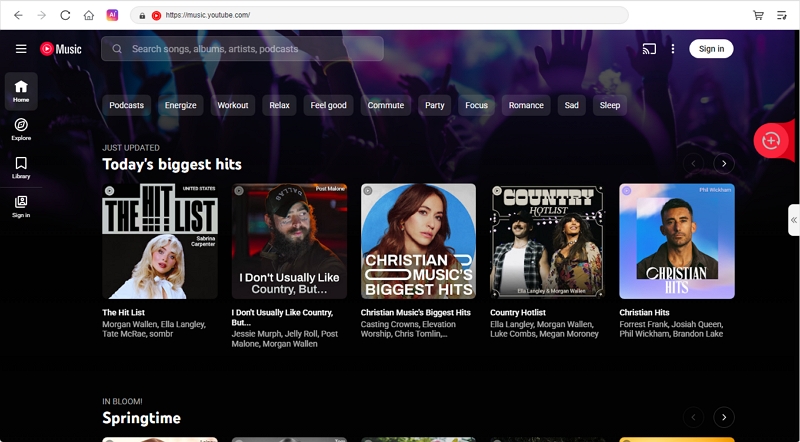
Task: Click 'Casting Crowns, Elevation Worship' text
Action: pos(408,329)
